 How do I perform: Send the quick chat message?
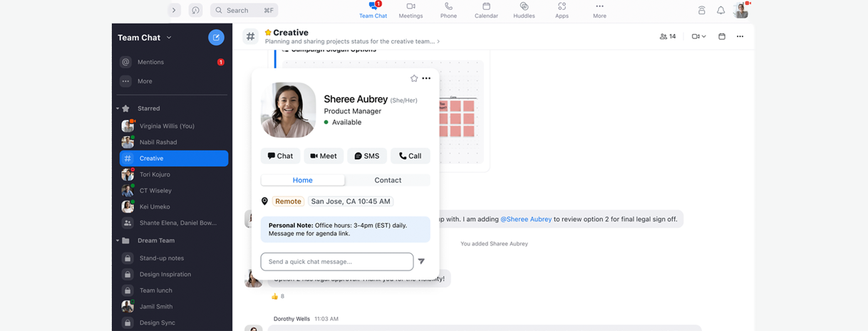click(421, 262)
